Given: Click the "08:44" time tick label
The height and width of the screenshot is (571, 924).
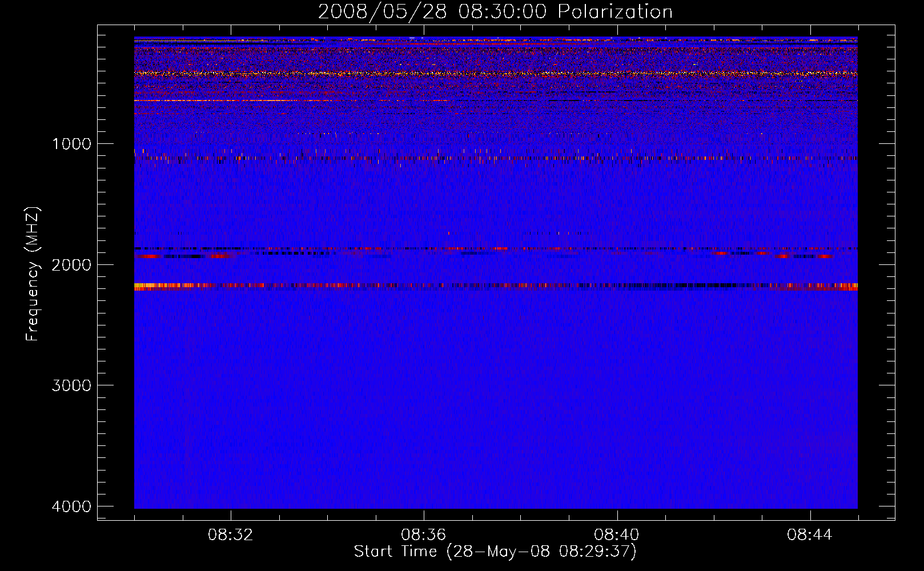Looking at the screenshot, I should [810, 535].
